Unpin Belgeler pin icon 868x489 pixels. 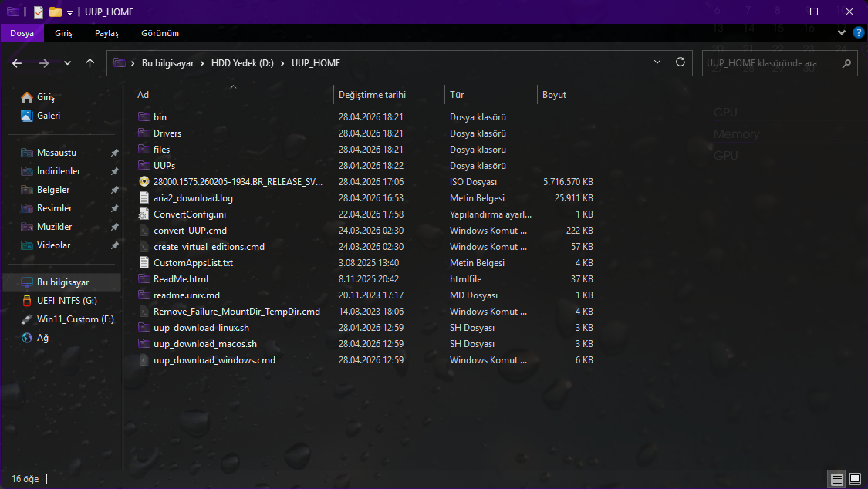point(114,190)
